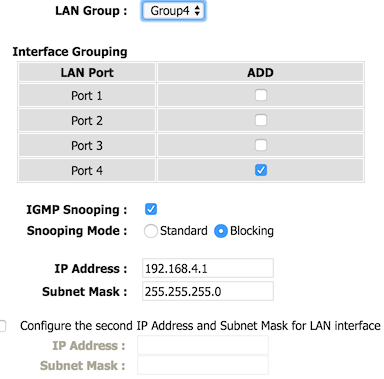The width and height of the screenshot is (384, 379).
Task: Enable configure second IP Address checkbox
Action: [2, 326]
